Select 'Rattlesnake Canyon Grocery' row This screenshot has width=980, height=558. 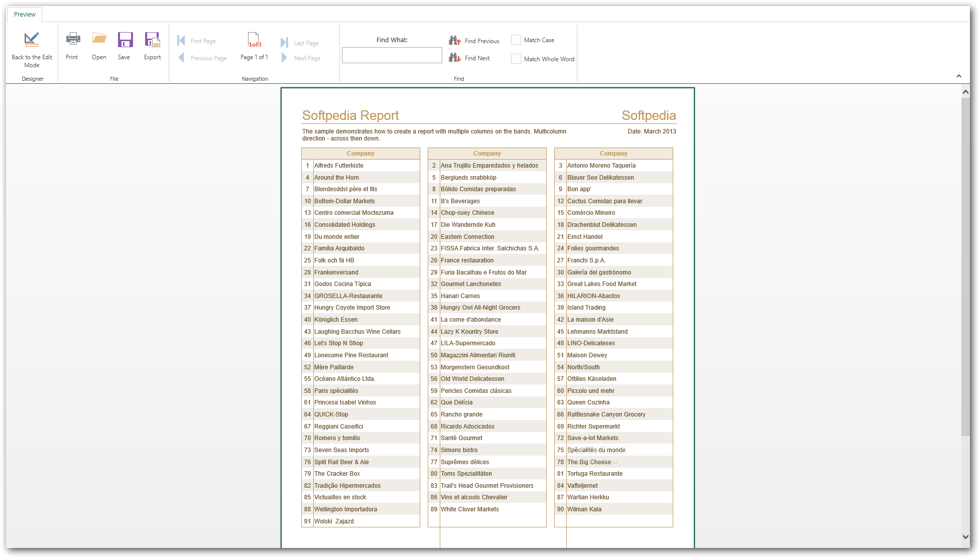pos(614,414)
